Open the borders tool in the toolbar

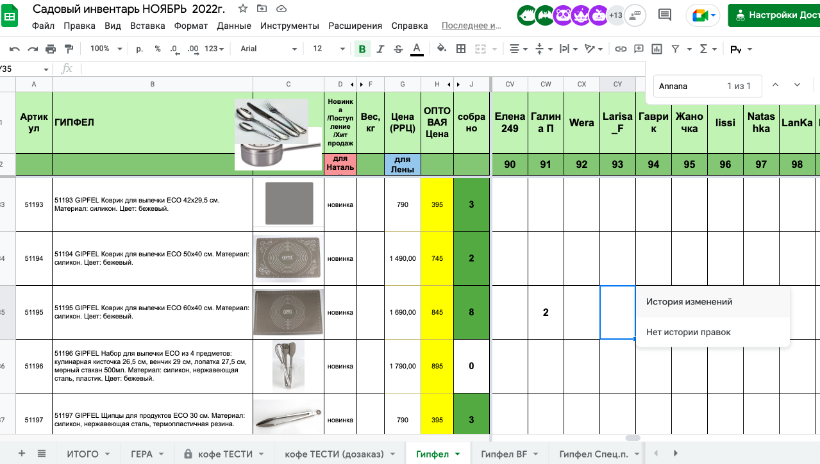pyautogui.click(x=461, y=48)
